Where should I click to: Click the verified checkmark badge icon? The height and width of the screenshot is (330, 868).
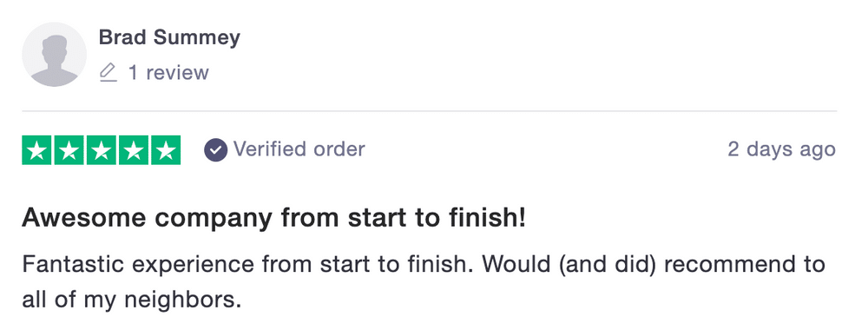pyautogui.click(x=215, y=150)
